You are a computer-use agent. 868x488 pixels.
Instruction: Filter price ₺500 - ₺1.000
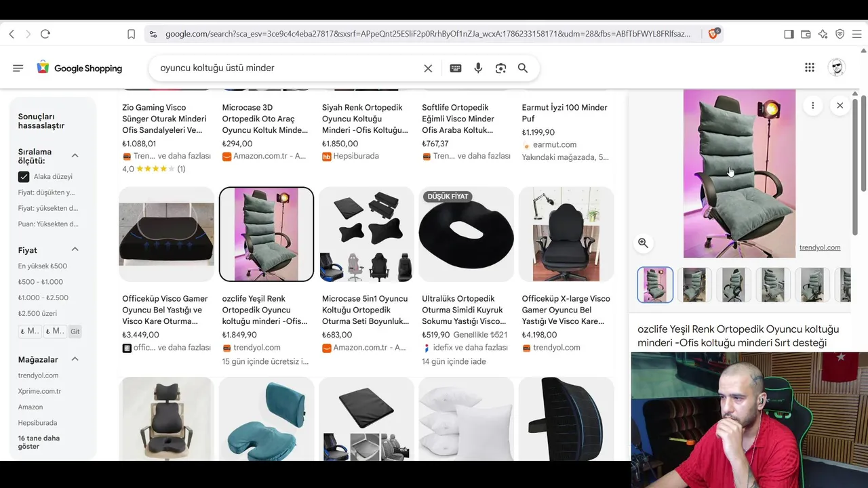tap(41, 282)
